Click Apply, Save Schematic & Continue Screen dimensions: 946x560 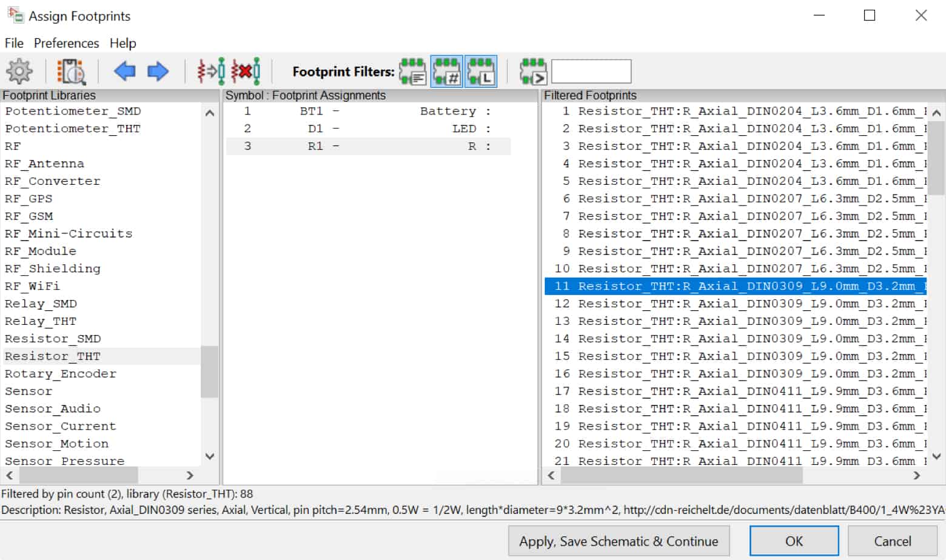pos(619,541)
